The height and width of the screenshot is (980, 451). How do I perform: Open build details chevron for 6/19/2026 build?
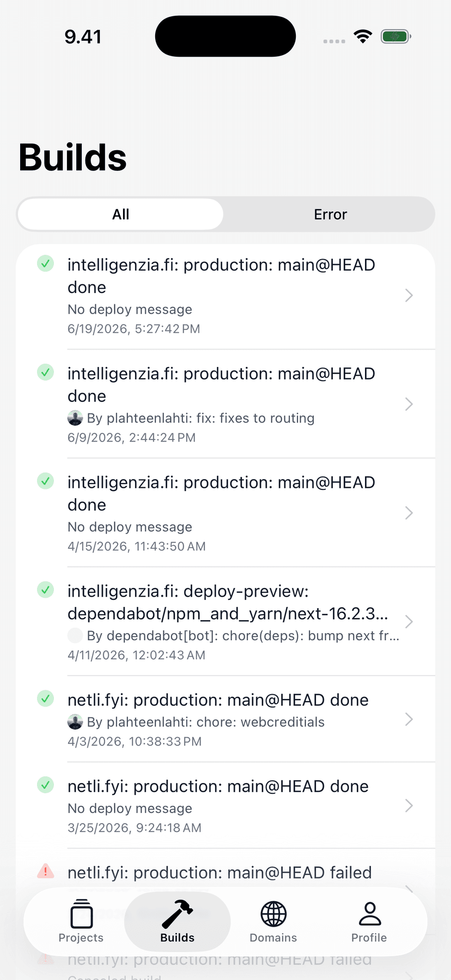coord(409,296)
